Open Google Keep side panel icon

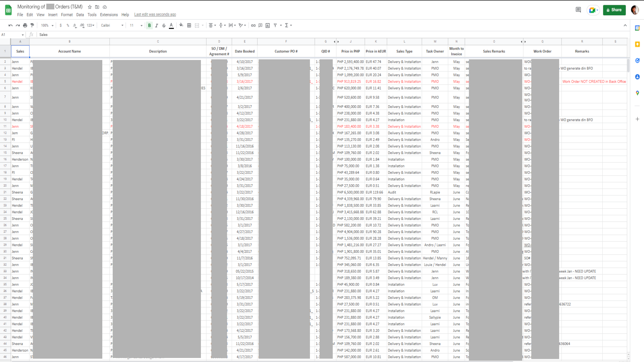637,44
